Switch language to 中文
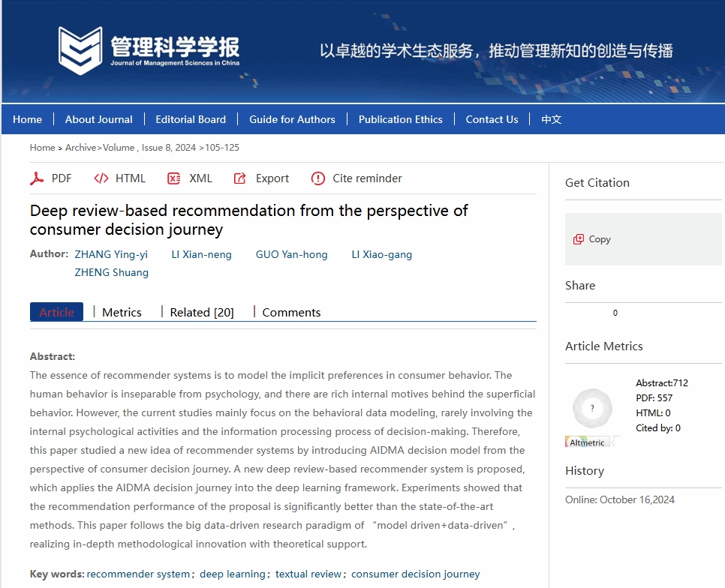Screen dimensions: 725x588 552,119
